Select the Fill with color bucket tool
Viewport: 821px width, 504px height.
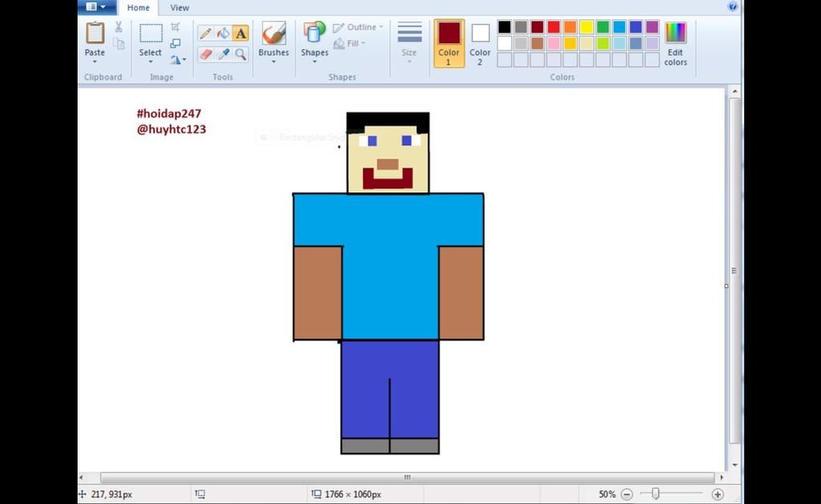pos(223,34)
